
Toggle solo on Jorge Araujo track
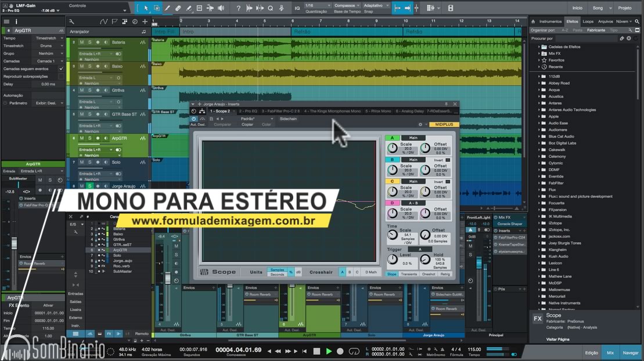click(89, 186)
